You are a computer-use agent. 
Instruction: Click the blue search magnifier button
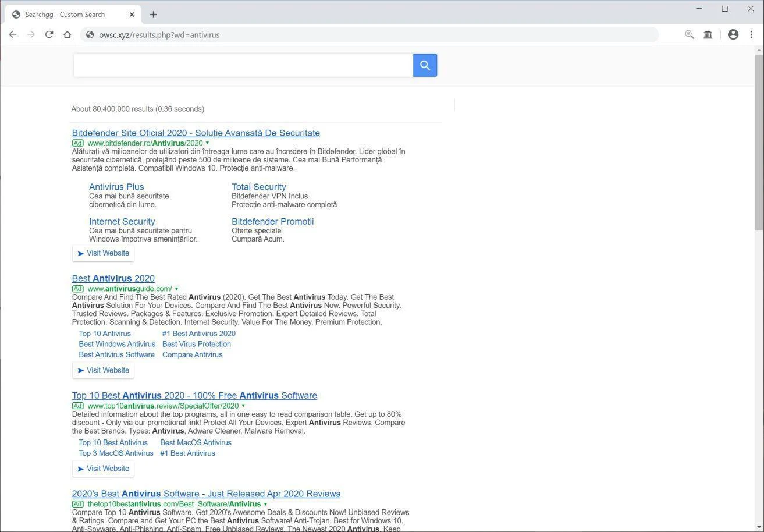pyautogui.click(x=425, y=65)
